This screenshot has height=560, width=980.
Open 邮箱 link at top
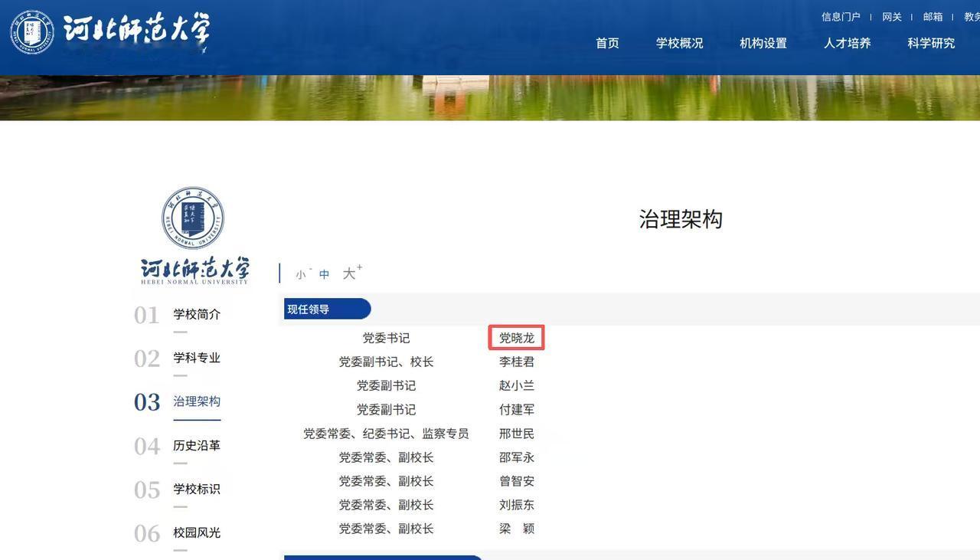933,17
